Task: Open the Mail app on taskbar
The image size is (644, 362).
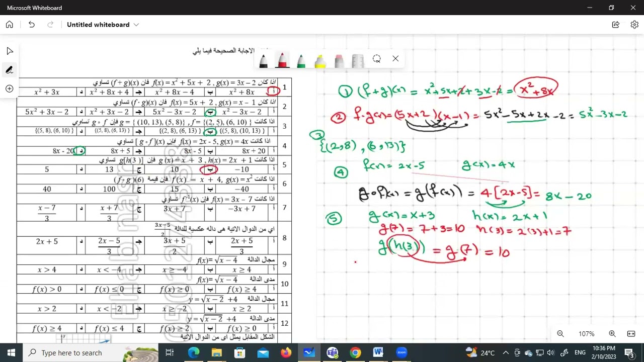Action: point(263,352)
